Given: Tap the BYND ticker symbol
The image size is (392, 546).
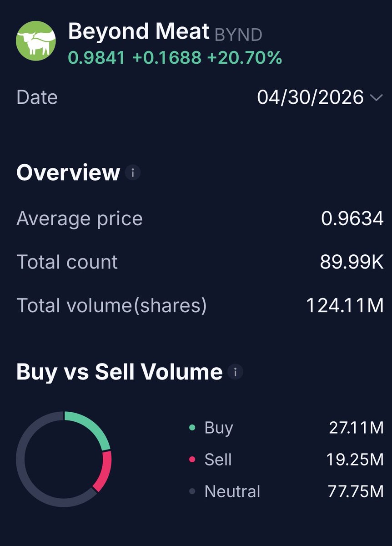Looking at the screenshot, I should [x=238, y=35].
